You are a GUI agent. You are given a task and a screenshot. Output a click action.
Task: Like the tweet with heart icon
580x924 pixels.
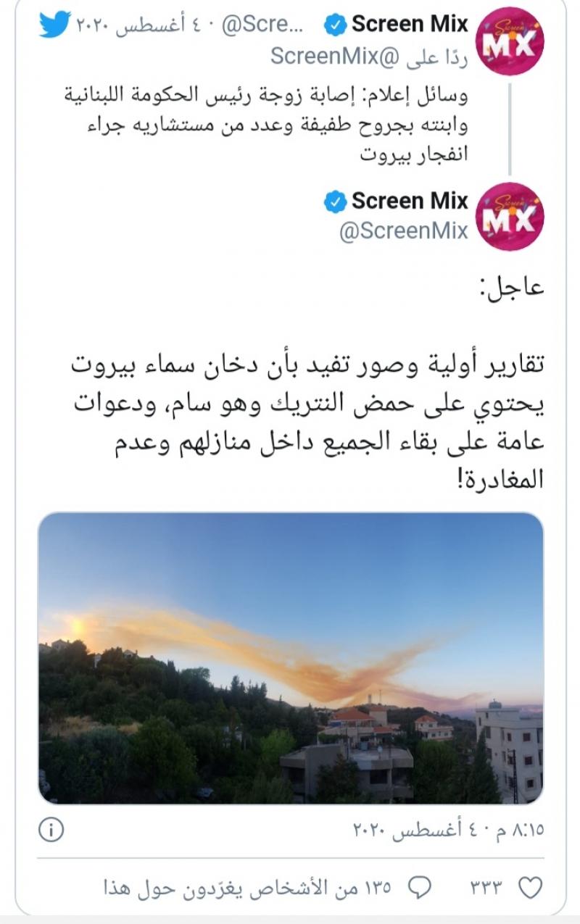click(x=531, y=887)
